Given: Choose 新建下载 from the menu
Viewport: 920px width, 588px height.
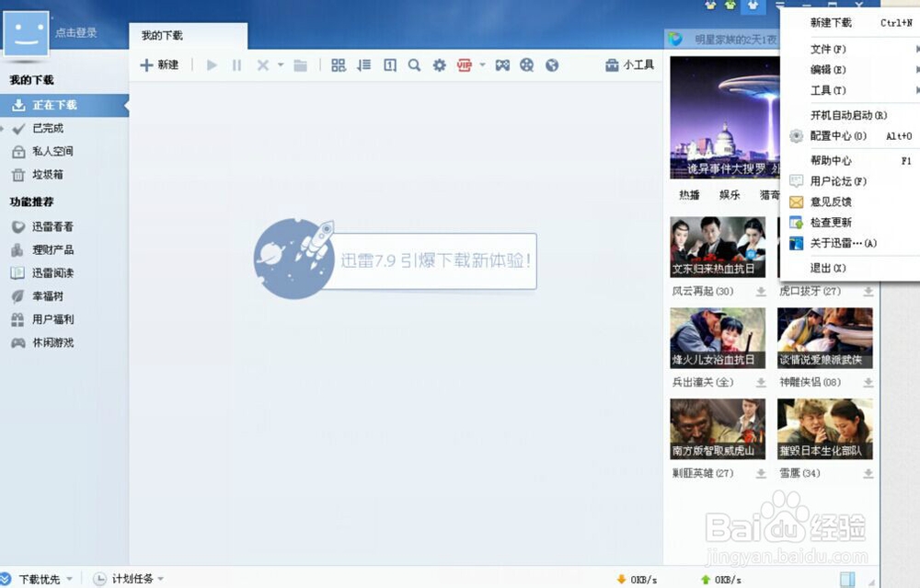Looking at the screenshot, I should [x=851, y=23].
